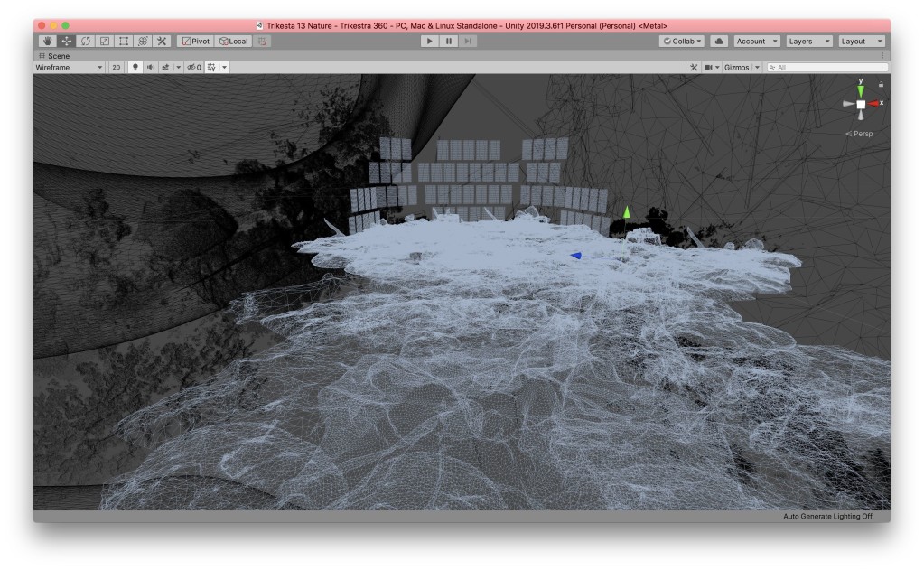This screenshot has height=570, width=924.
Task: Select the Rotate tool
Action: pos(86,42)
